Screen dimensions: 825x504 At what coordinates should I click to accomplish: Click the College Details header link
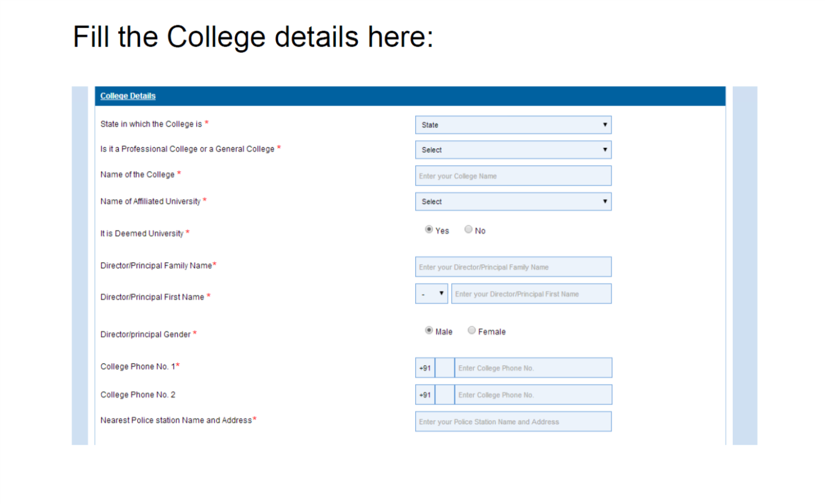128,96
